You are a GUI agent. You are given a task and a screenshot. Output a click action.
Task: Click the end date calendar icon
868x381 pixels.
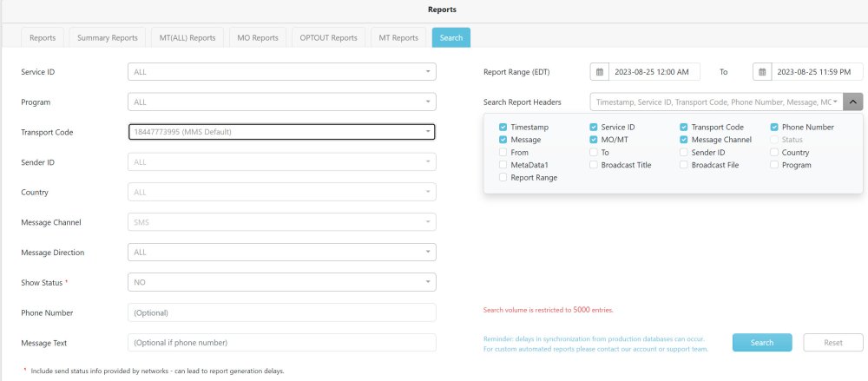tap(761, 72)
